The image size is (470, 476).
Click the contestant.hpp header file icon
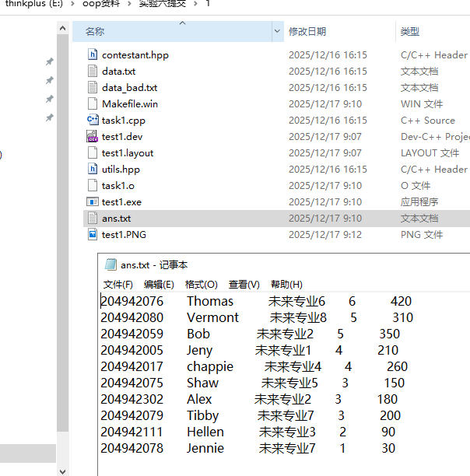click(x=93, y=54)
